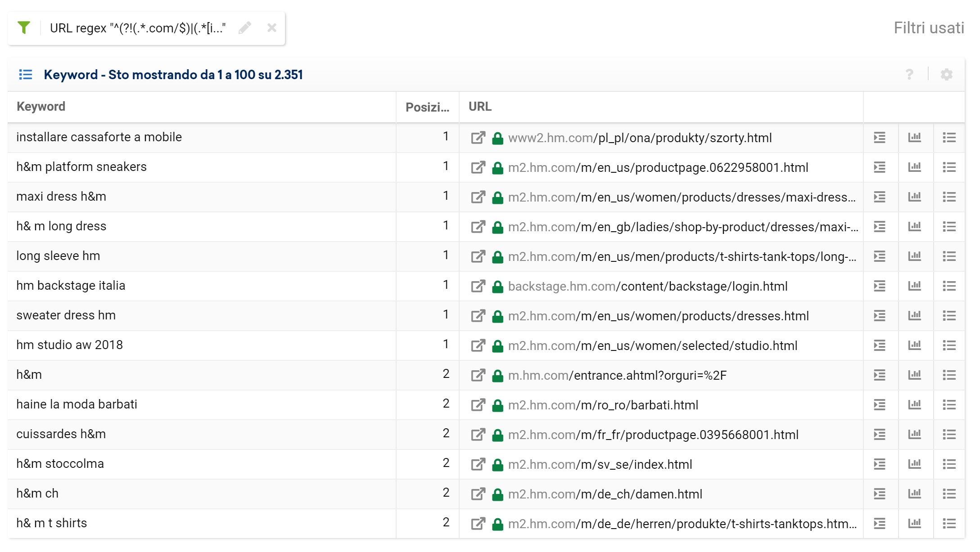The width and height of the screenshot is (980, 552).
Task: Open productpage.0395668001.html URL
Action: tap(653, 435)
